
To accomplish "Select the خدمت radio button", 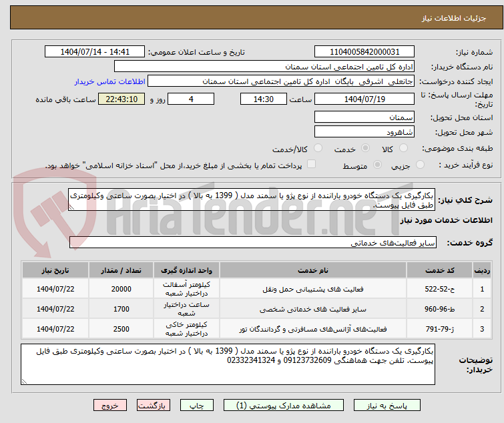I will (365, 148).
